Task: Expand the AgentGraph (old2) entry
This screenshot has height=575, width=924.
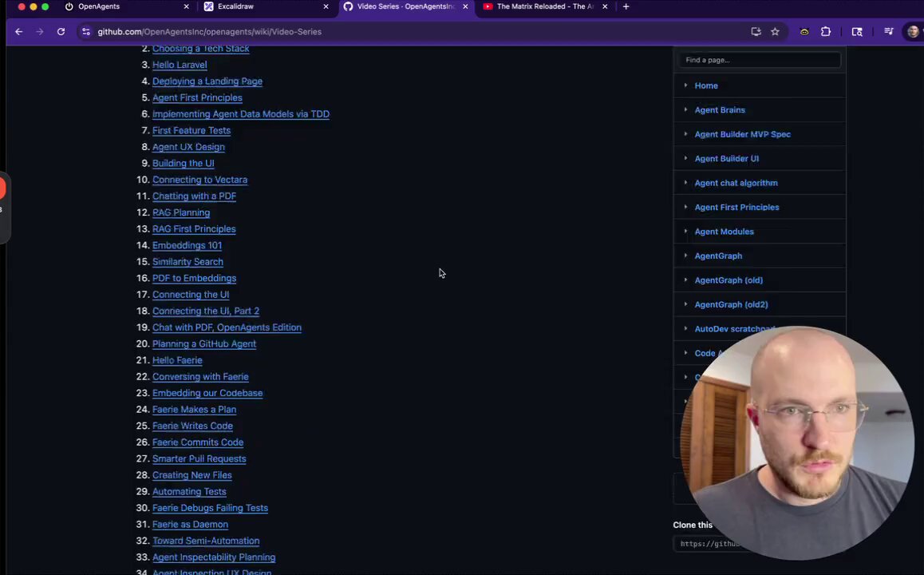Action: (x=685, y=304)
